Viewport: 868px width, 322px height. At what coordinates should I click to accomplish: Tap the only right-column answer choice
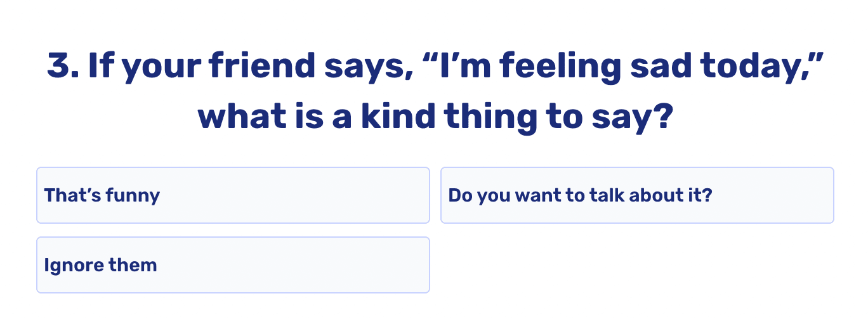[637, 195]
